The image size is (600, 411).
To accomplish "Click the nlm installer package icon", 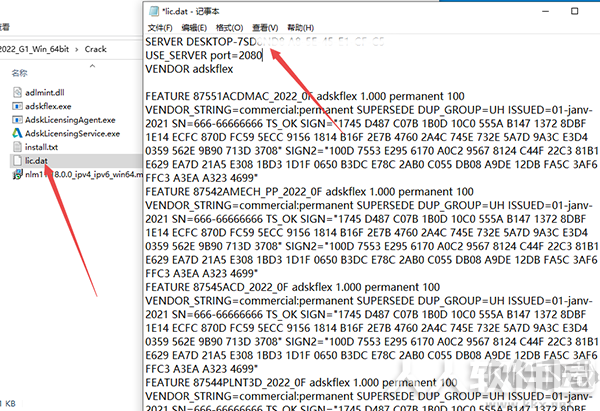I will 18,175.
